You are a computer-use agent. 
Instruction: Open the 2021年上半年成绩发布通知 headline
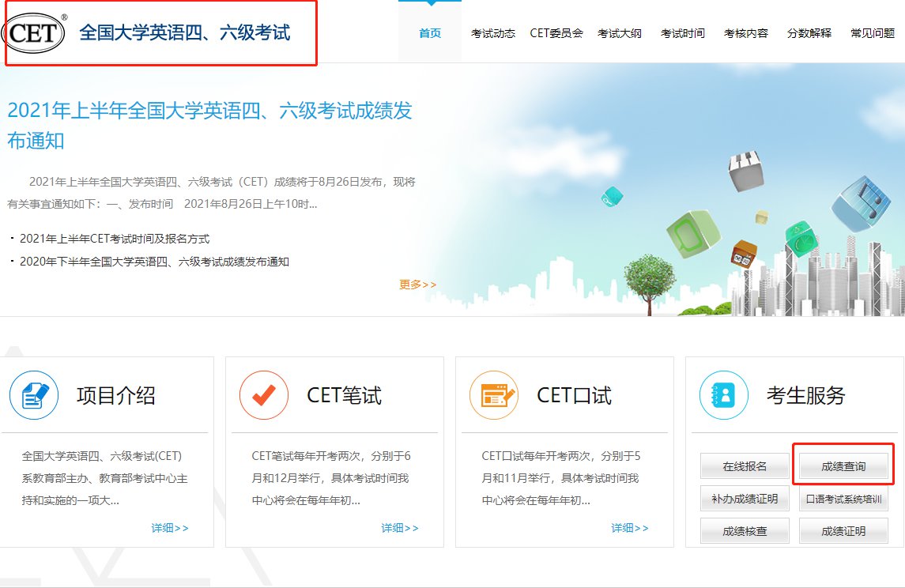209,125
